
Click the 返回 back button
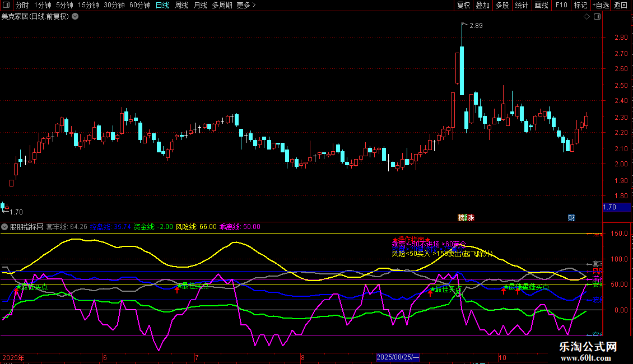point(621,6)
